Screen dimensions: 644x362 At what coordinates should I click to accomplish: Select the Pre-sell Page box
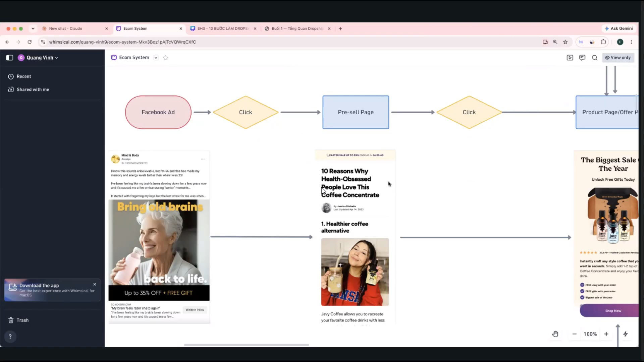click(x=356, y=112)
